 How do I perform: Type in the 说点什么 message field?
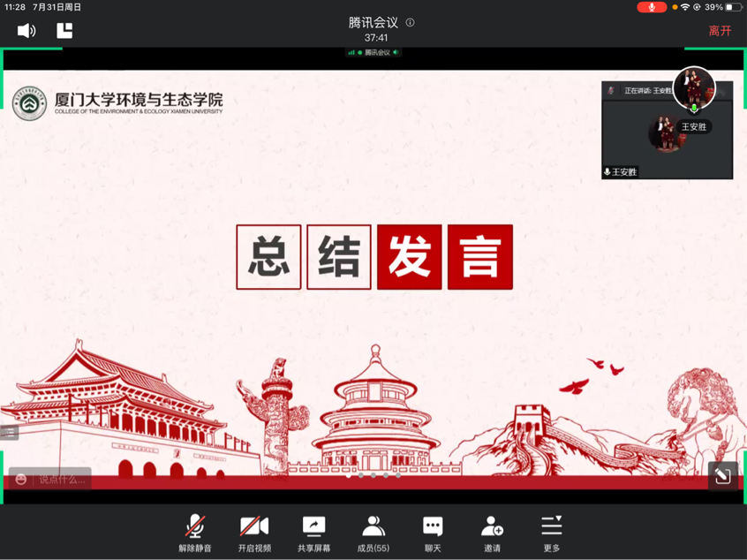[62, 480]
